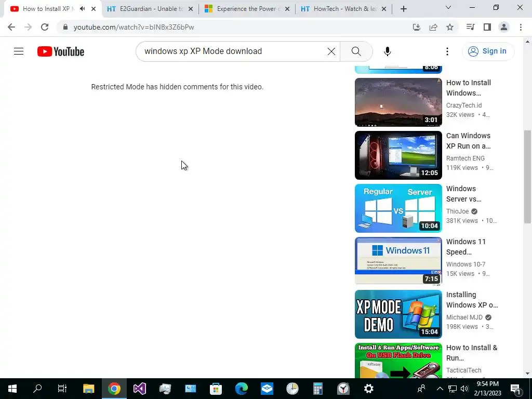Click the install app icon in address bar
Viewport: 532px width, 399px height.
416,27
